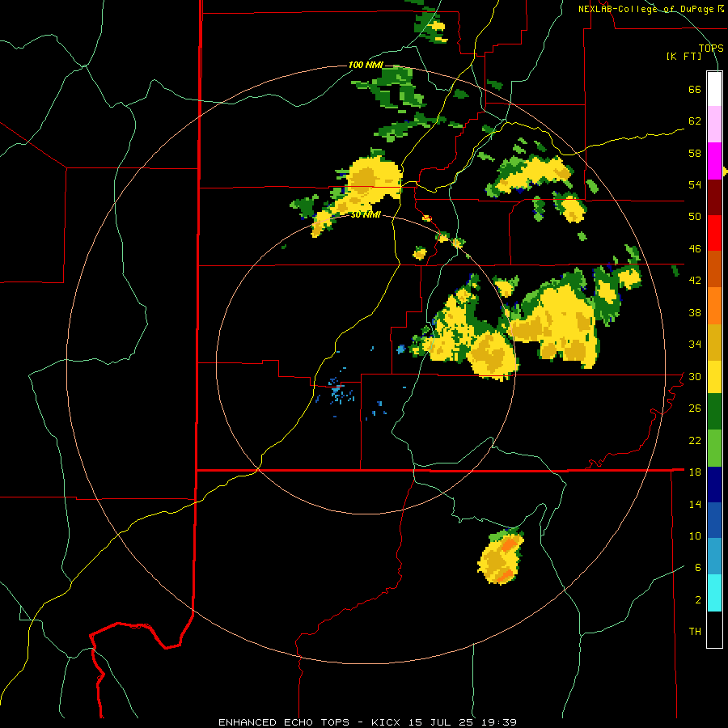Click the legend value "14"
Screen dimensions: 728x728
click(695, 504)
